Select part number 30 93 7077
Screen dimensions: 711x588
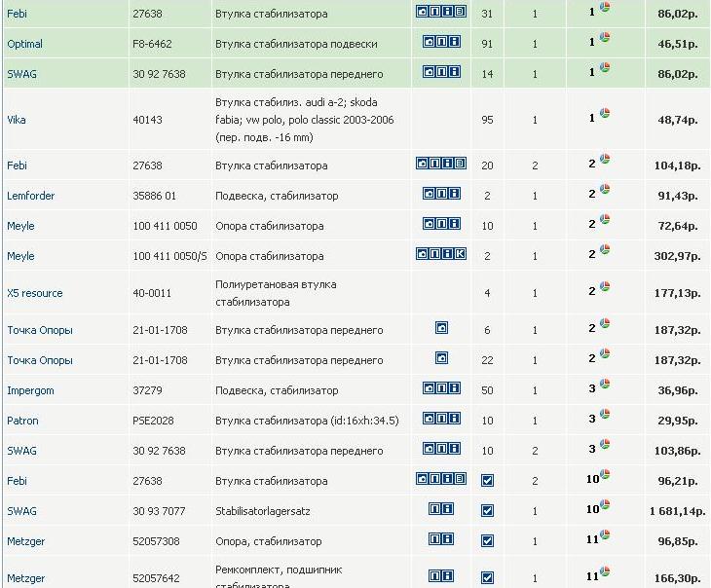pyautogui.click(x=159, y=511)
